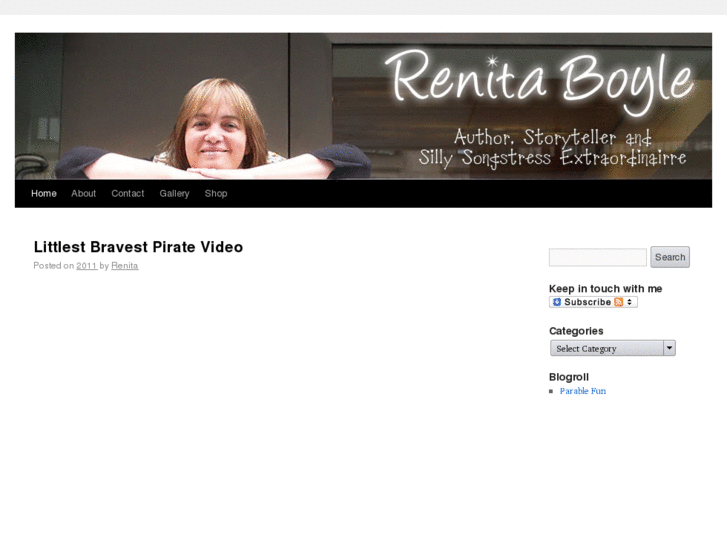This screenshot has width=727, height=545.
Task: Click the Keep in touch with me heading
Action: (605, 289)
